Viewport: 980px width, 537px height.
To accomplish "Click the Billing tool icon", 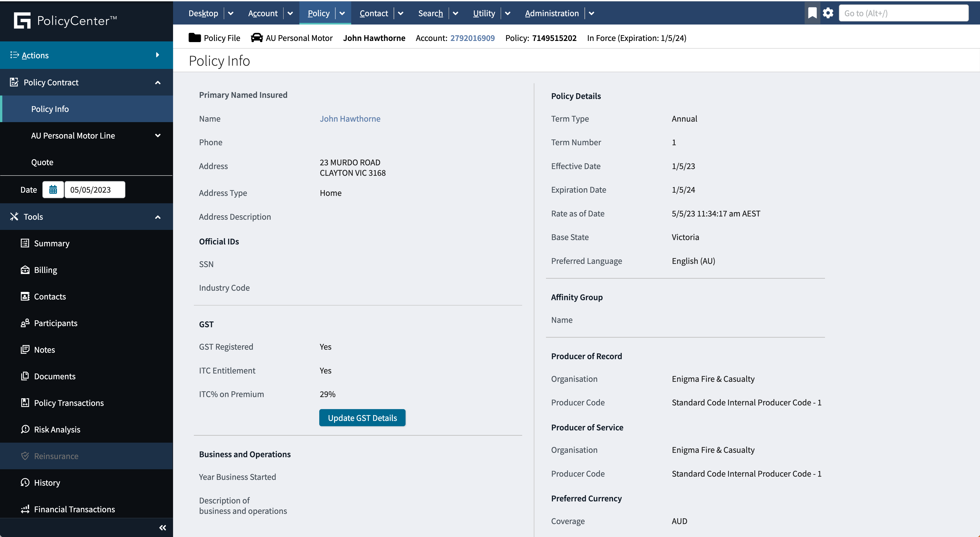I will click(x=25, y=270).
